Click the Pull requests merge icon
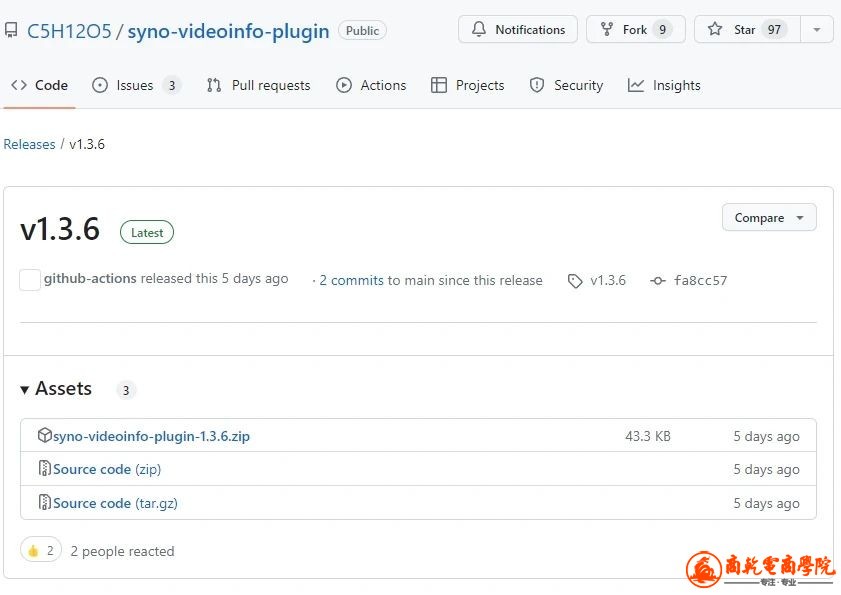Viewport: 841px width, 595px height. click(x=214, y=85)
